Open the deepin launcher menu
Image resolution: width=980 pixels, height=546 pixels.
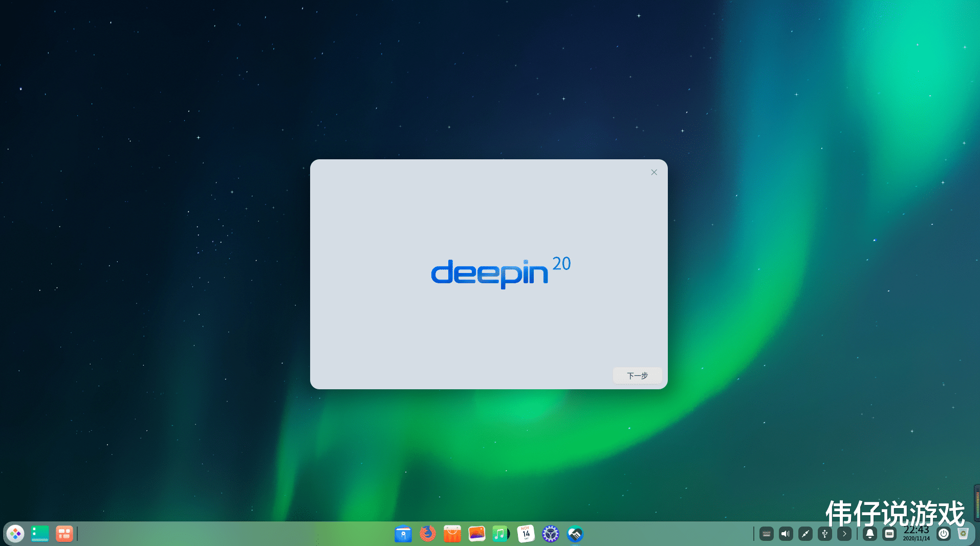(x=15, y=534)
